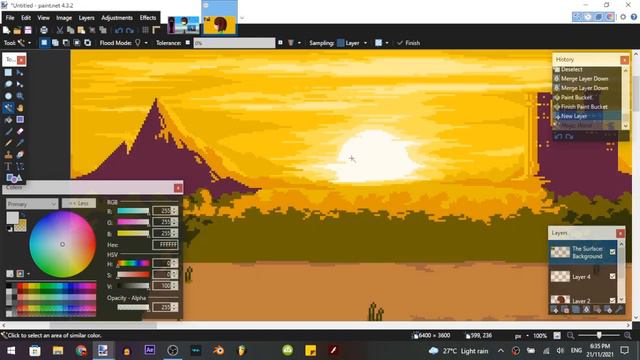Click New Layer entry in History
Image resolution: width=640 pixels, height=360 pixels.
(x=573, y=116)
